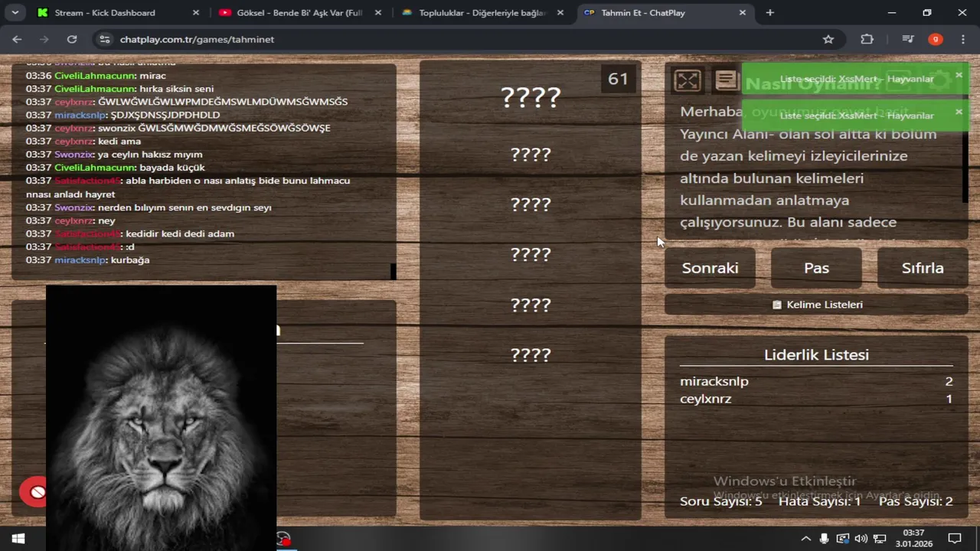Screen dimensions: 980x551
Task: Open the browser profile avatar
Action: (935, 39)
